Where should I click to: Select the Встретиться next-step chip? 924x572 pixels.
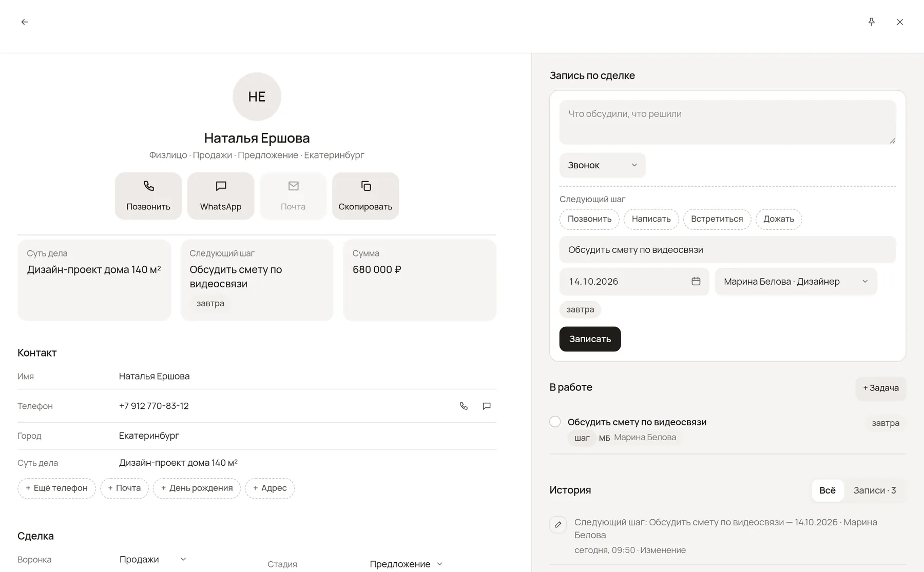point(717,219)
